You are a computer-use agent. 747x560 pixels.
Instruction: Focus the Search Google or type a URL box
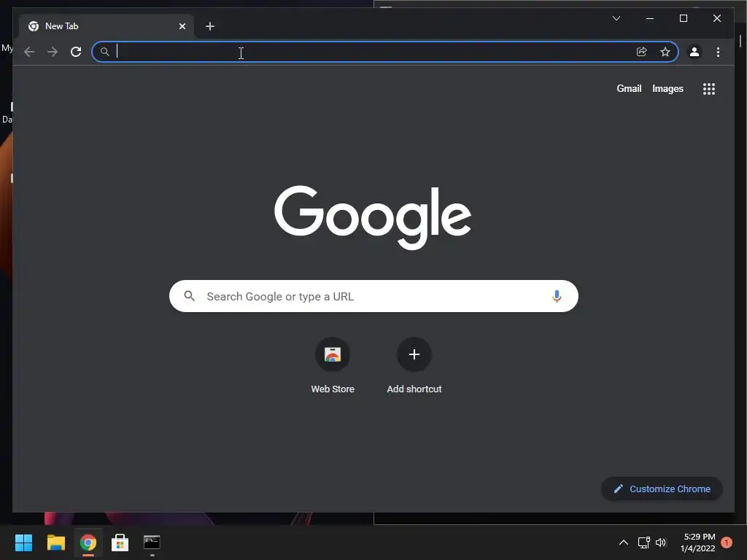373,296
